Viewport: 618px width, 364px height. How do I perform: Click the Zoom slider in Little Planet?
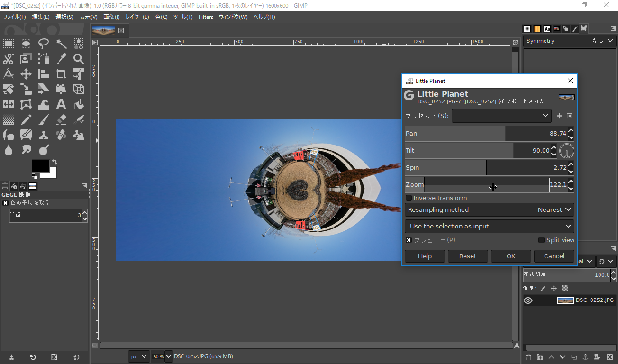click(x=486, y=184)
